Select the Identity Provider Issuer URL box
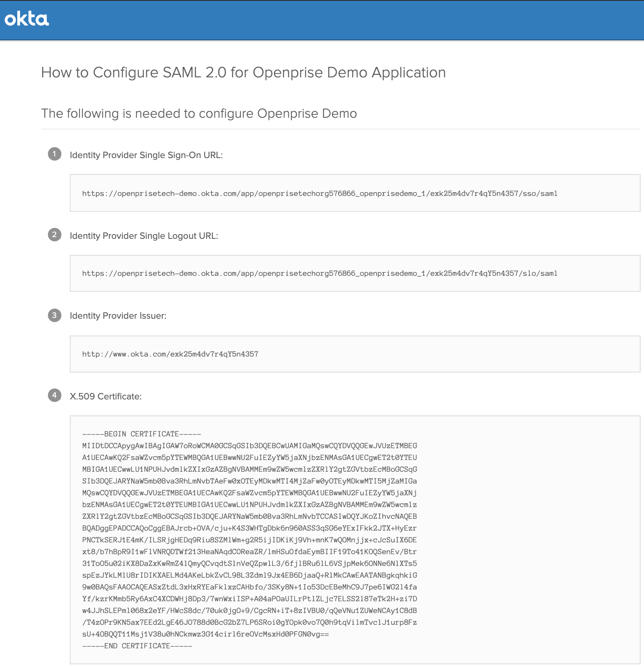The height and width of the screenshot is (666, 644). click(355, 354)
